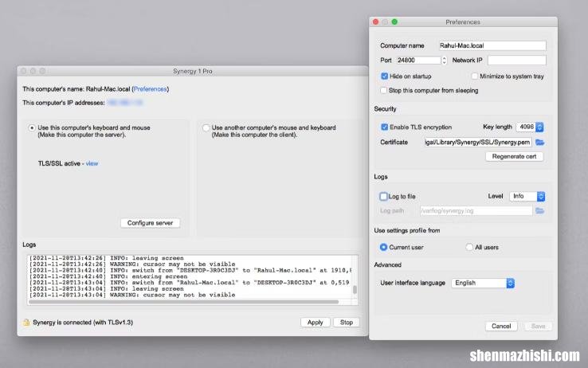
Task: Check Stop this computer from sleeping
Action: pyautogui.click(x=383, y=90)
